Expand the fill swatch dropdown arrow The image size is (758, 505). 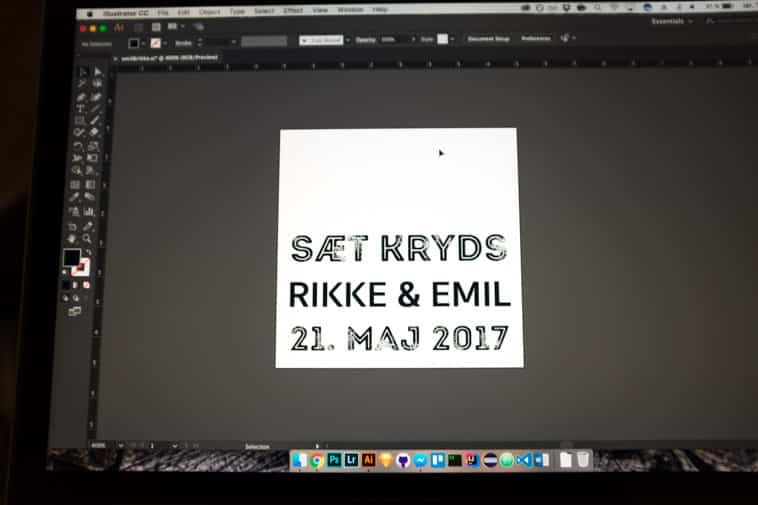coord(143,43)
